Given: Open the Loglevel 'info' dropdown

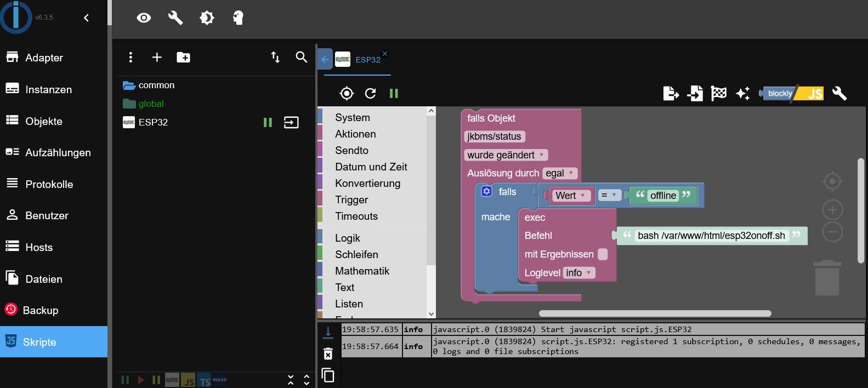Looking at the screenshot, I should point(579,273).
